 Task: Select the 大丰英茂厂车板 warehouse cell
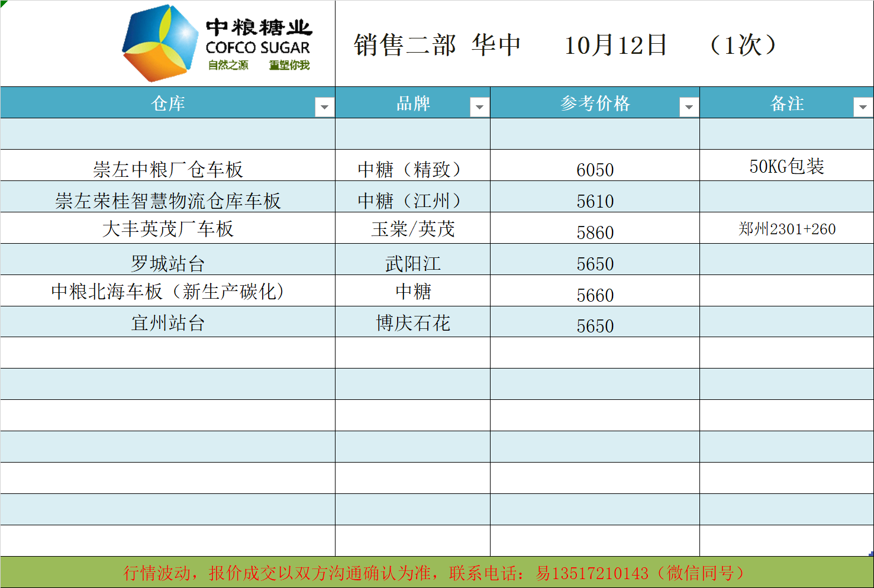pyautogui.click(x=168, y=229)
